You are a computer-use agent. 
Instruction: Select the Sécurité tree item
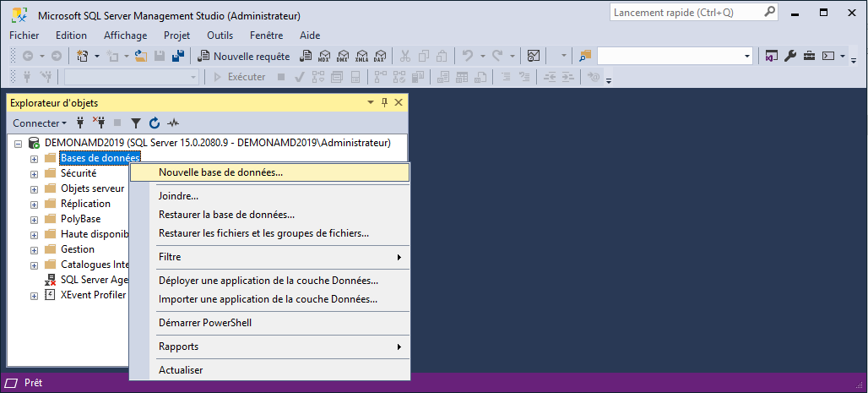coord(79,173)
